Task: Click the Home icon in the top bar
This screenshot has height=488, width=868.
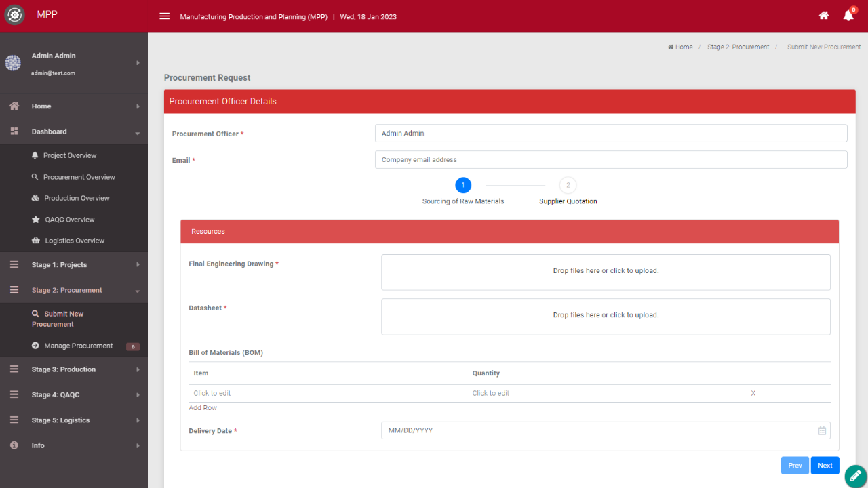Action: click(x=823, y=15)
